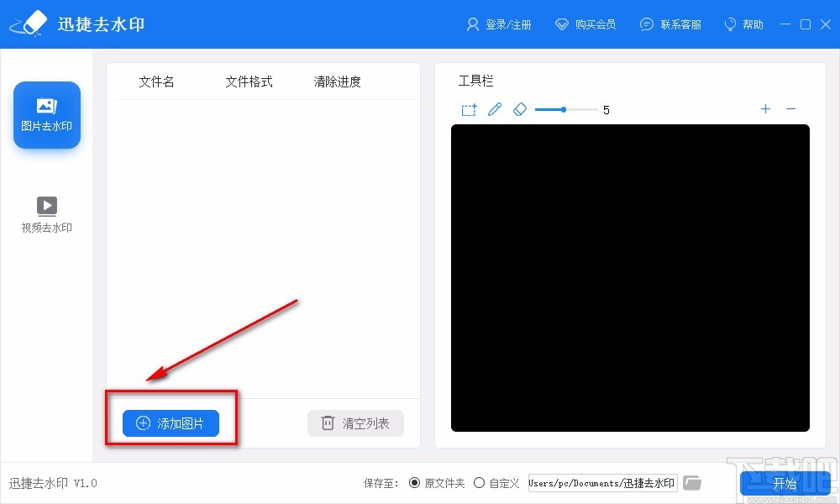
Task: Browse output folder with folder icon
Action: [x=692, y=482]
